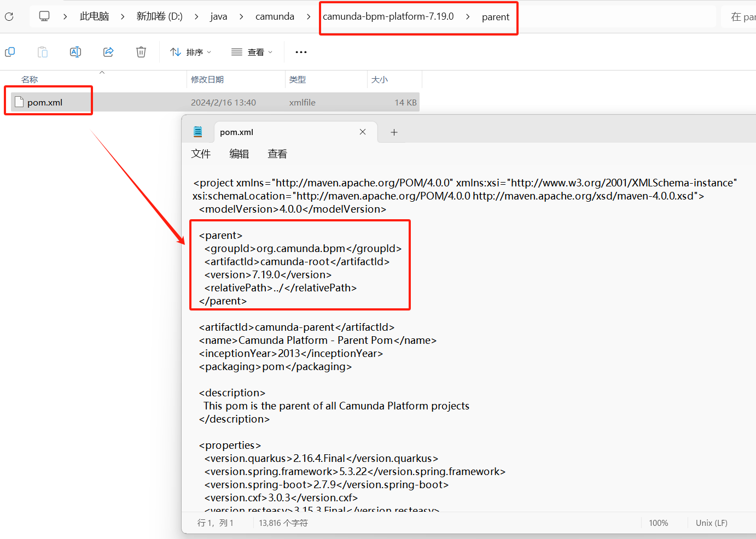
Task: Copy the selected file using the toolbar icon
Action: click(10, 52)
